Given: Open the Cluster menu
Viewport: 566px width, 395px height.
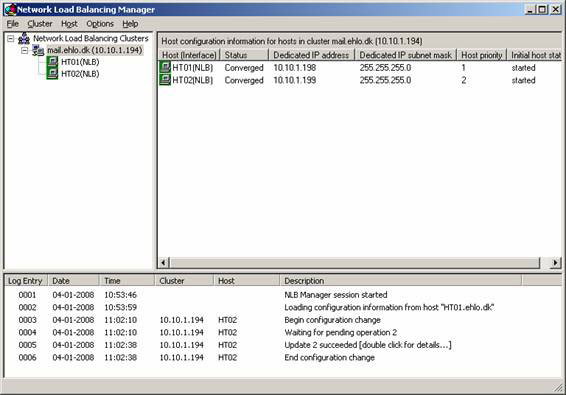Looking at the screenshot, I should coord(40,24).
